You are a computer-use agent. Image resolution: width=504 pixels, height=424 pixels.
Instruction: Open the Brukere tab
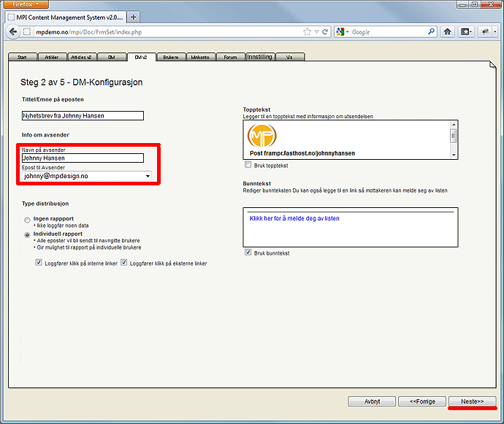pyautogui.click(x=171, y=57)
